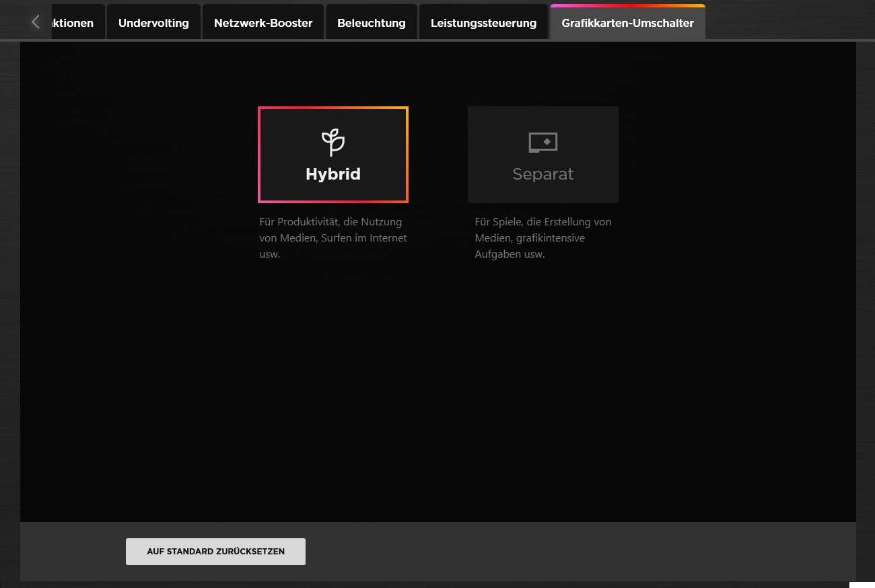Open the Undervolting tab
875x588 pixels.
tap(153, 23)
